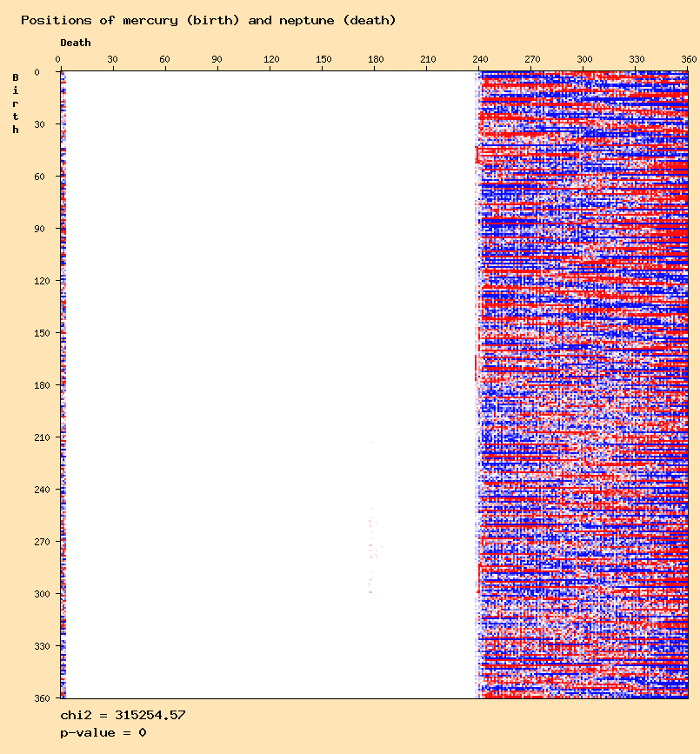
Task: Click the 30 tick on the Death axis
Action: coord(112,59)
